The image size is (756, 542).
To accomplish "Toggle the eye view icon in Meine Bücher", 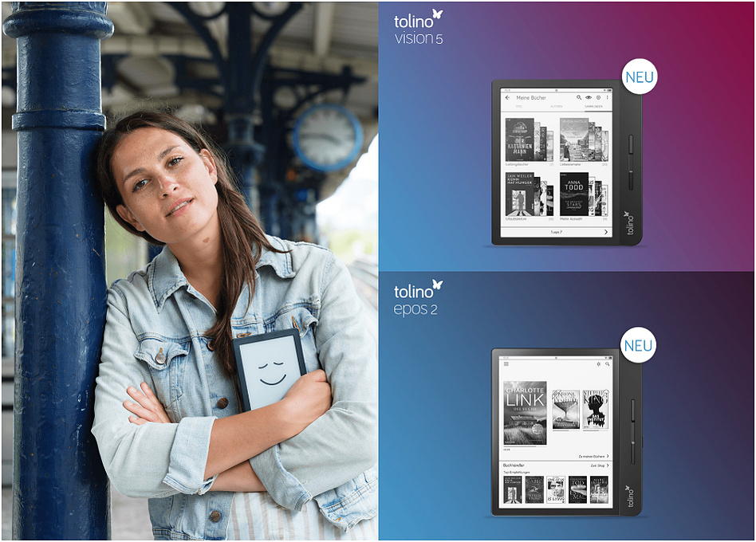I will click(x=589, y=97).
